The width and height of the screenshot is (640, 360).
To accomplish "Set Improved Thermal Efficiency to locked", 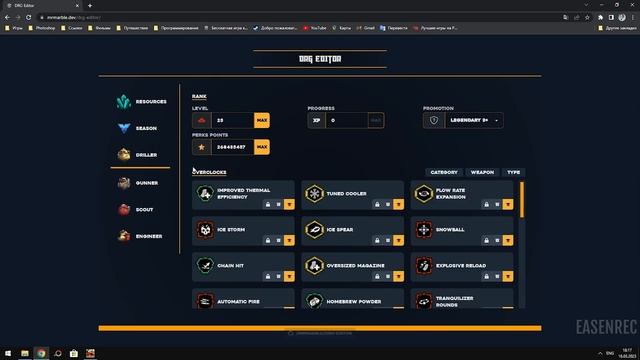I will (x=268, y=204).
